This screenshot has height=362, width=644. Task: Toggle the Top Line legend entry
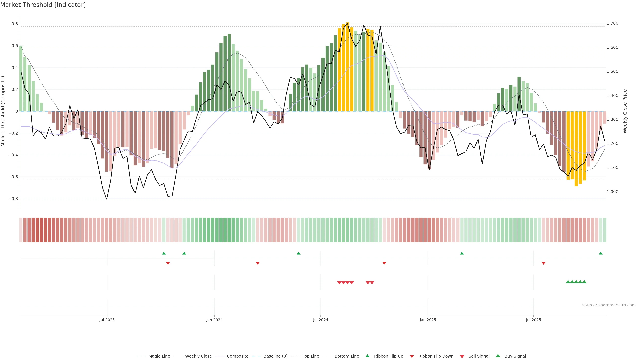(x=311, y=356)
